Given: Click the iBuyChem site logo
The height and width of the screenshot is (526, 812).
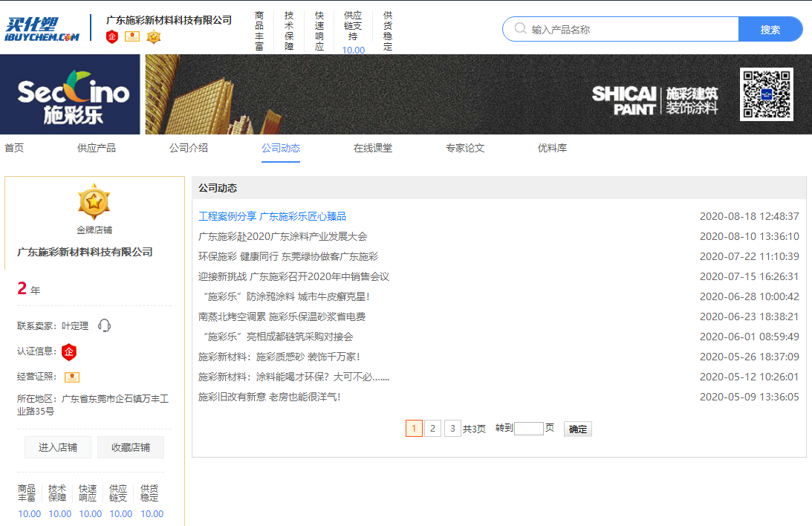Looking at the screenshot, I should [x=42, y=30].
